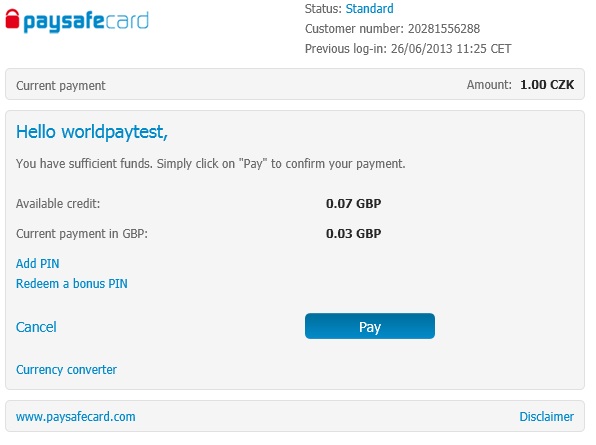Screen dimensions: 596x445
Task: Open the Currency converter link
Action: (67, 369)
